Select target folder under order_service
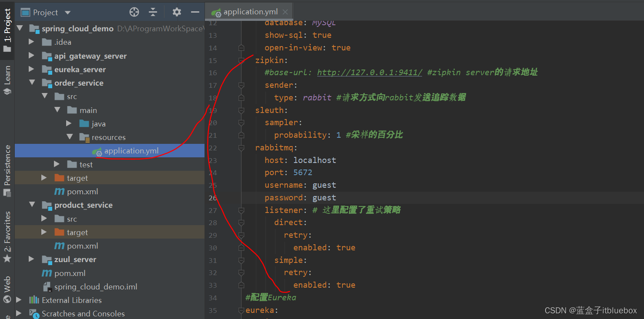 point(77,178)
